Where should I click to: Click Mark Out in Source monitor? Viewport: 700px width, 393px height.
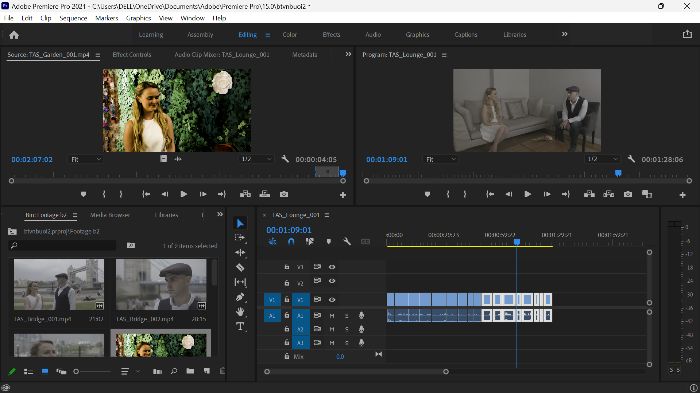121,194
